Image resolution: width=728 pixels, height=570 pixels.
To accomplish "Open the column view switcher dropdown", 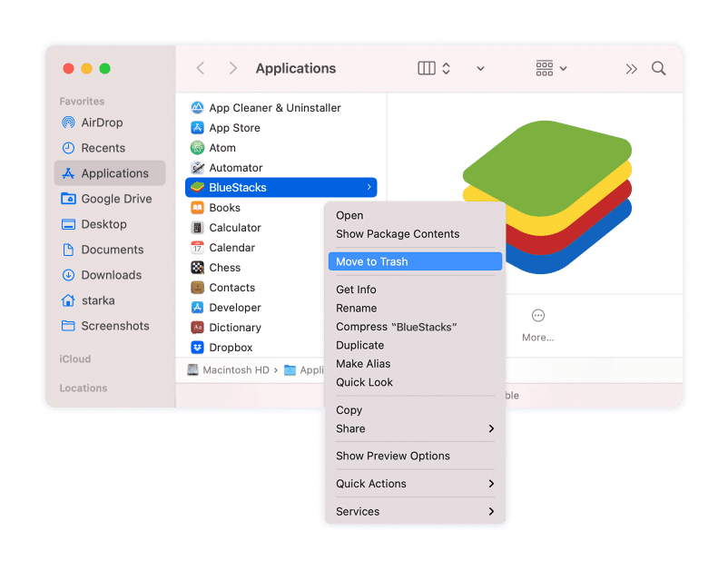I will coord(434,69).
